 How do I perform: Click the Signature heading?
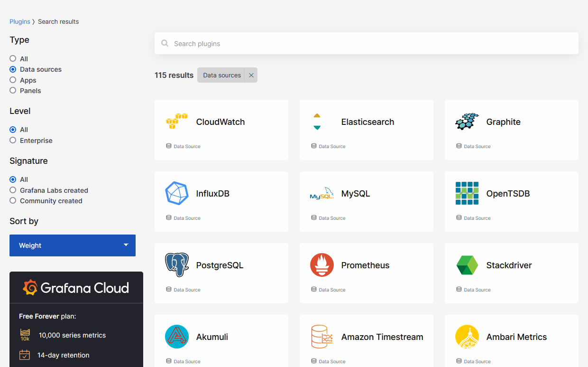pyautogui.click(x=28, y=161)
